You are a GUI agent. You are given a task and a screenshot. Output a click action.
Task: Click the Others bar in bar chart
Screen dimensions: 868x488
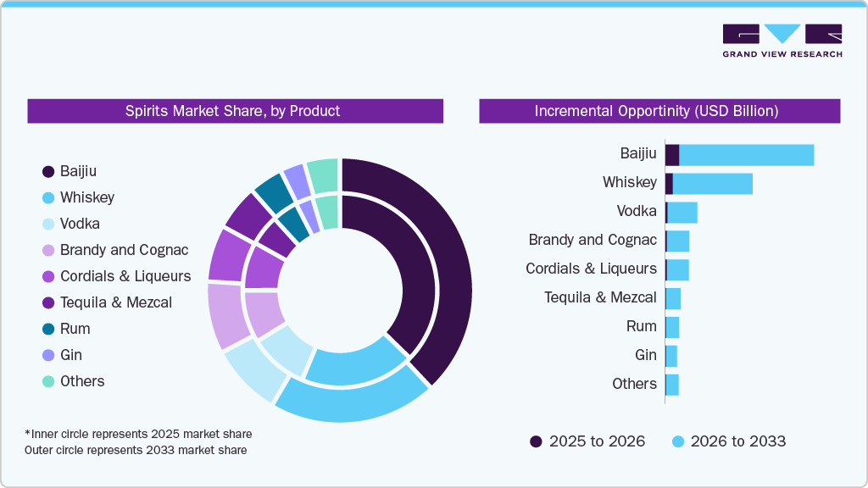tap(672, 385)
